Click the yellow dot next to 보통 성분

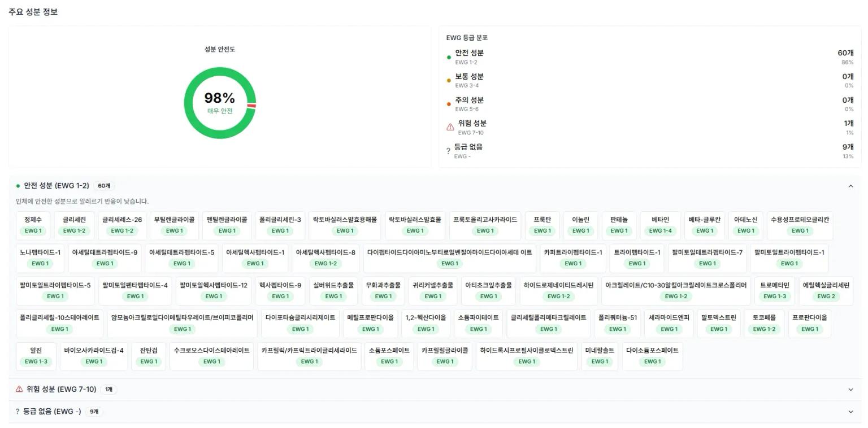tap(449, 81)
